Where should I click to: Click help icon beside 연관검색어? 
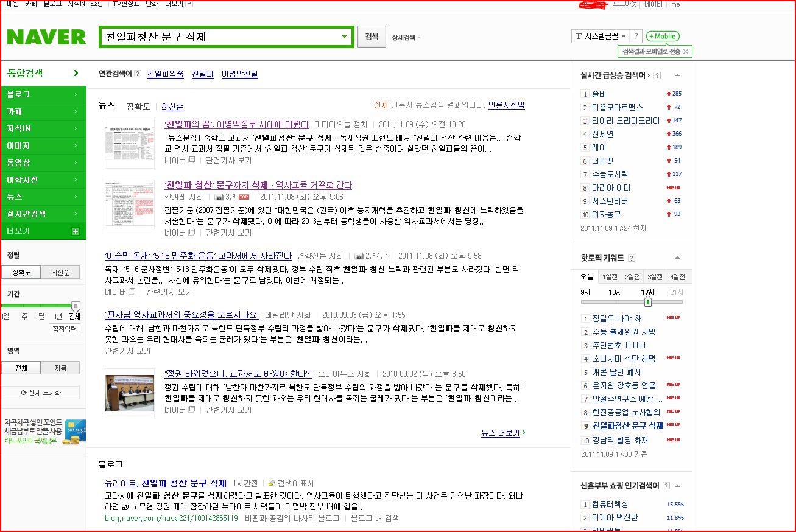click(138, 74)
